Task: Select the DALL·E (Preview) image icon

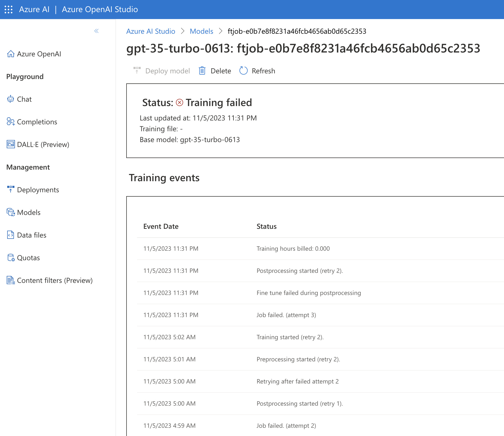Action: (x=11, y=144)
